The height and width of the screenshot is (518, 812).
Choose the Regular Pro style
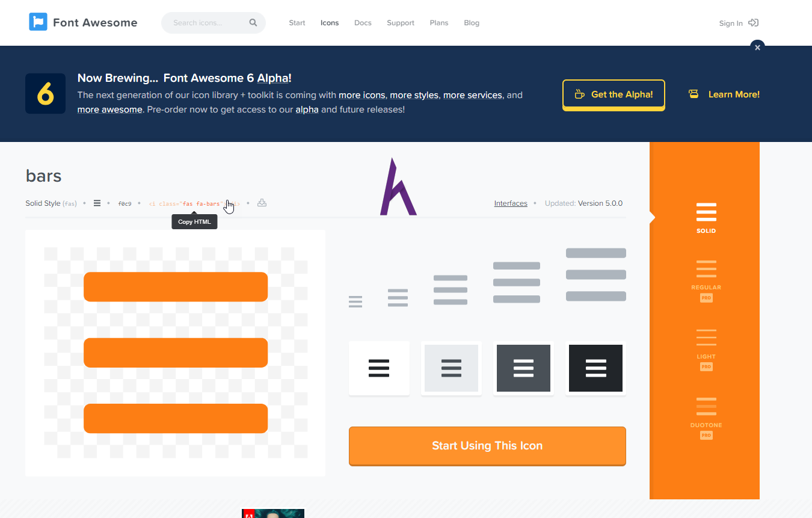point(706,281)
